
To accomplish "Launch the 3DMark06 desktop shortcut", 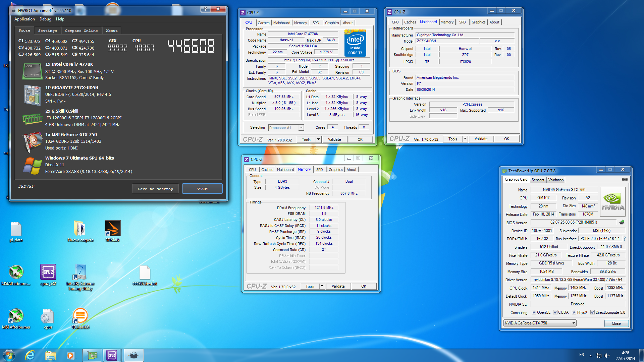I will [x=80, y=318].
